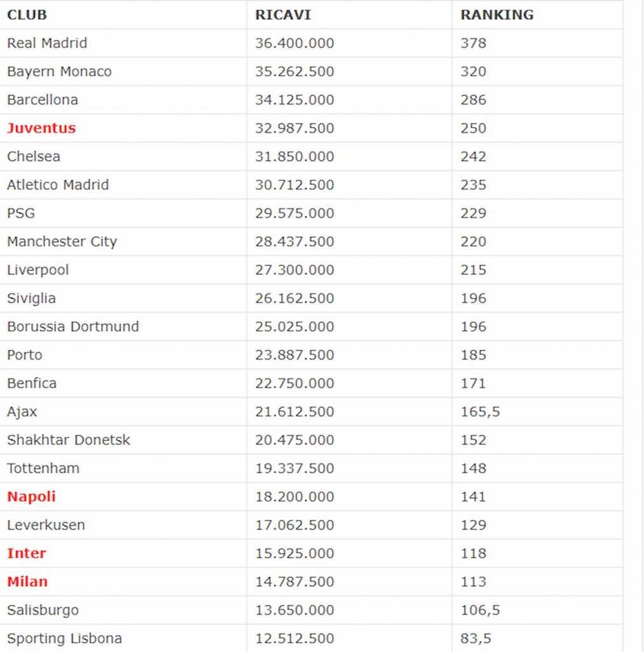Click the Borussia Dortmund club cell

(x=123, y=327)
